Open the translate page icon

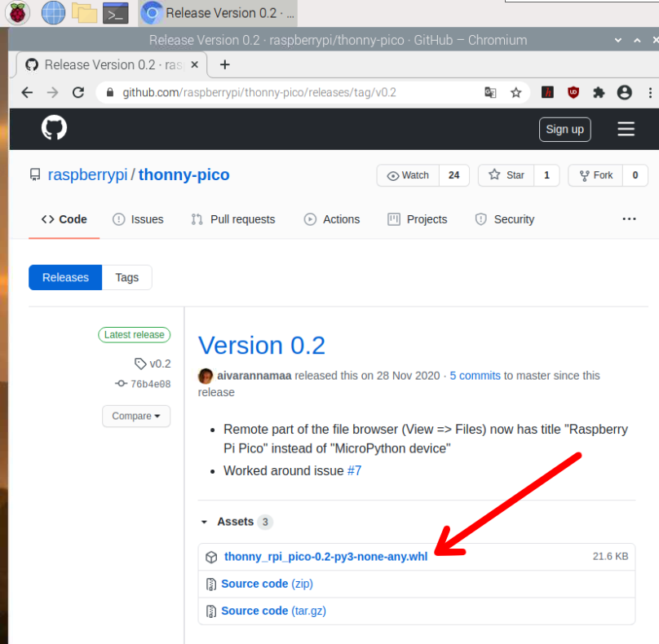coord(490,92)
